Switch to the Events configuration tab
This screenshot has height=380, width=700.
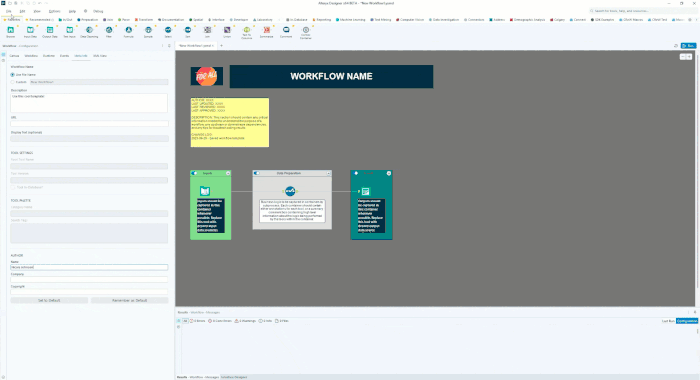[x=64, y=56]
